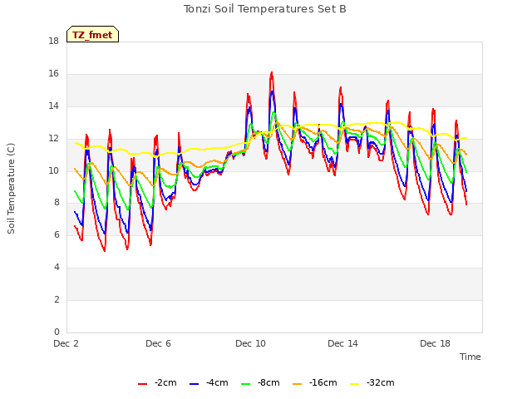The image size is (532, 399).
Task: Click the 0 y-axis tick label
Action: (57, 332)
